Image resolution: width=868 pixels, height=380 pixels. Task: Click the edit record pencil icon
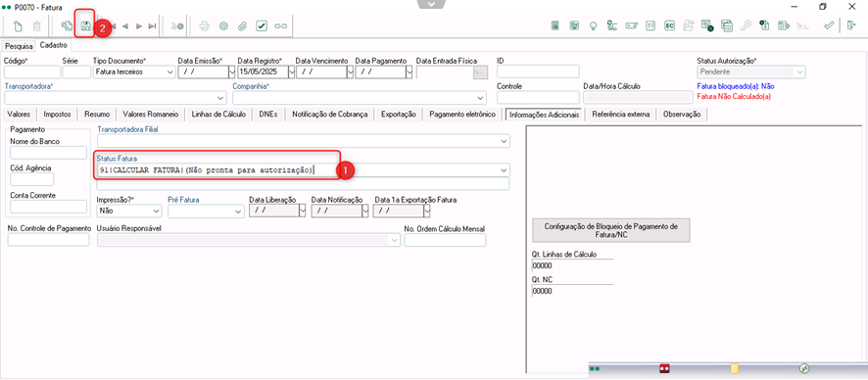[x=67, y=25]
